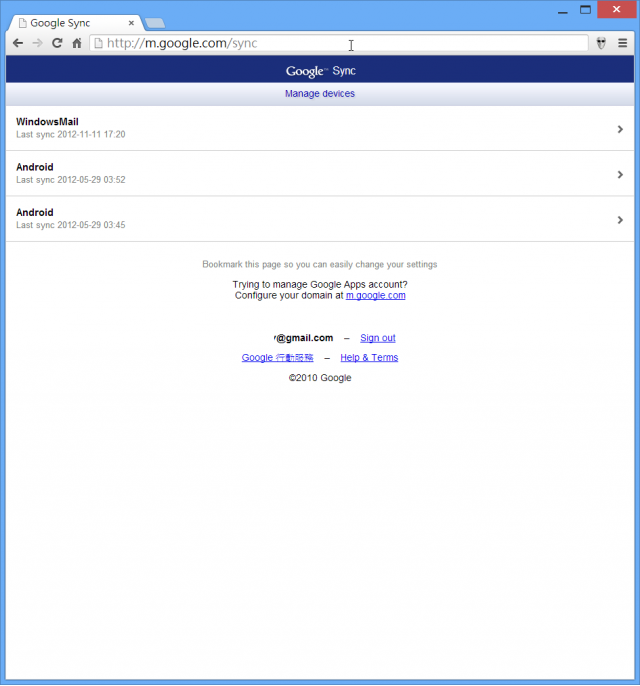Focus the m.google.com/sync address bar
The image size is (640, 686).
tap(339, 43)
